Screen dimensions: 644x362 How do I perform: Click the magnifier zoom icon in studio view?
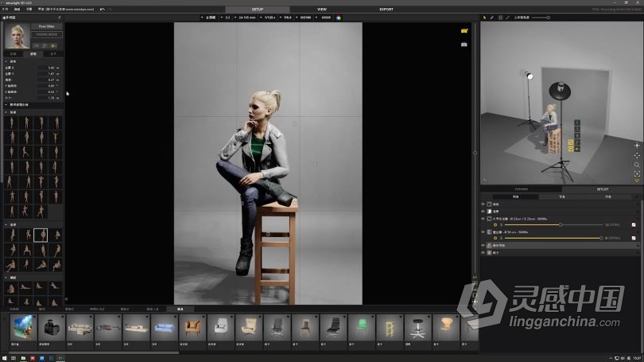coord(637,165)
